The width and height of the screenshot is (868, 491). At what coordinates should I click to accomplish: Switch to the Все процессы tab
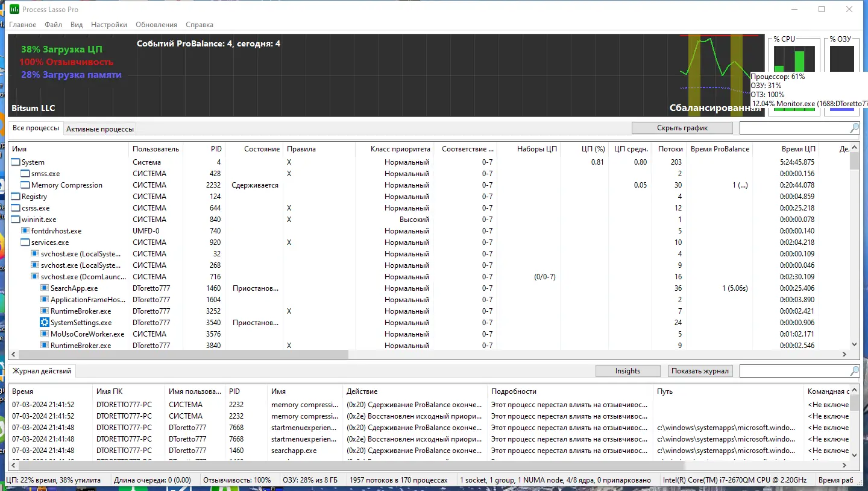pyautogui.click(x=36, y=128)
